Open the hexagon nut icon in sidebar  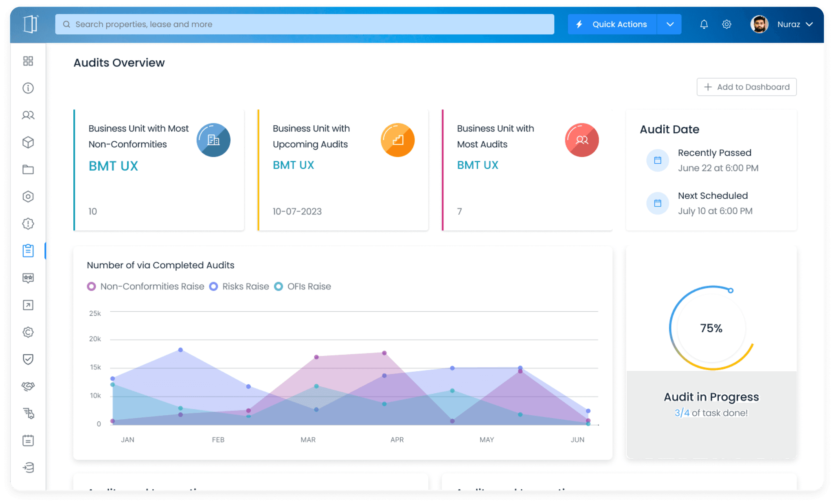(x=28, y=197)
